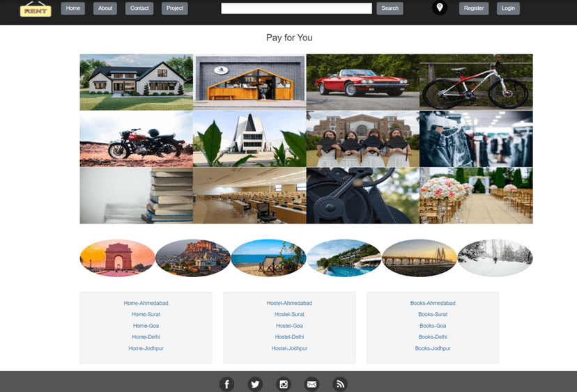Open the Books-Delhi link
This screenshot has height=392, width=577.
tap(433, 337)
